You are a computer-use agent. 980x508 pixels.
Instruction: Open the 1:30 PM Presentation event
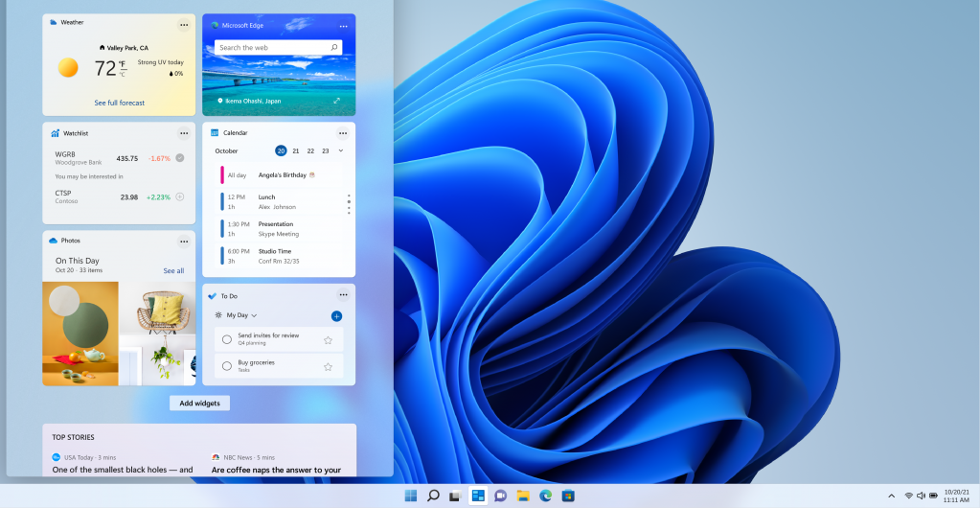pyautogui.click(x=279, y=228)
